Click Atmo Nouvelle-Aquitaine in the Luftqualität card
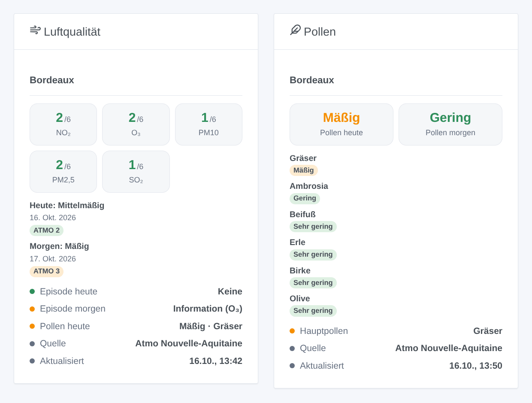532x403 pixels. [189, 343]
